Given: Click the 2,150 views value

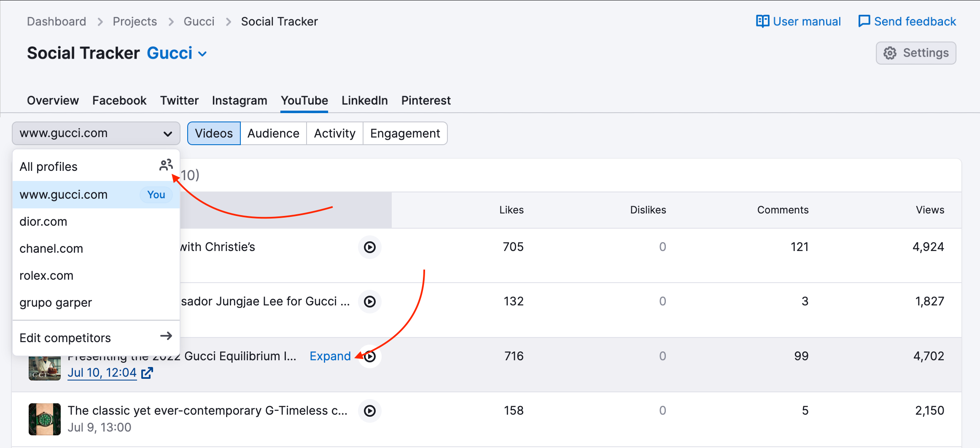Looking at the screenshot, I should 929,410.
